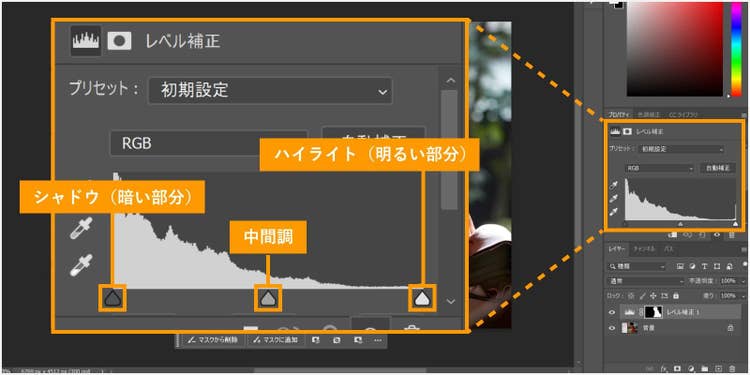Toggle adjustment visibility eye in Properties panel
Image resolution: width=750 pixels, height=375 pixels.
(717, 235)
